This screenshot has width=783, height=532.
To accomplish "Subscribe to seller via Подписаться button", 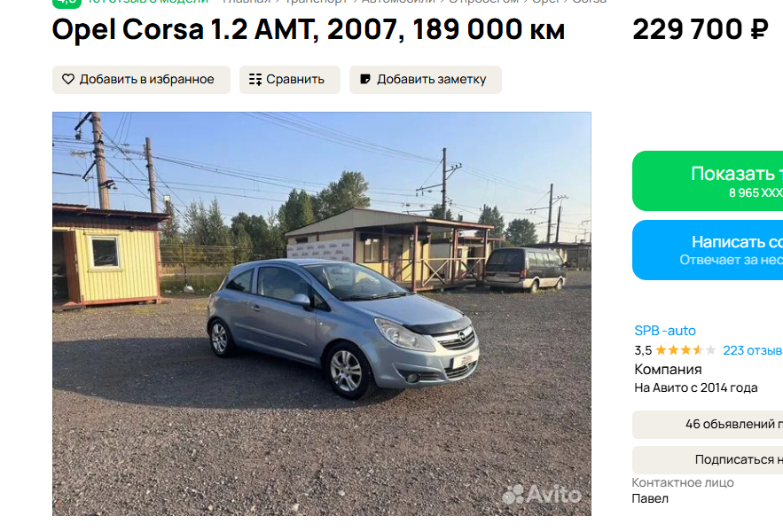I will [x=708, y=459].
